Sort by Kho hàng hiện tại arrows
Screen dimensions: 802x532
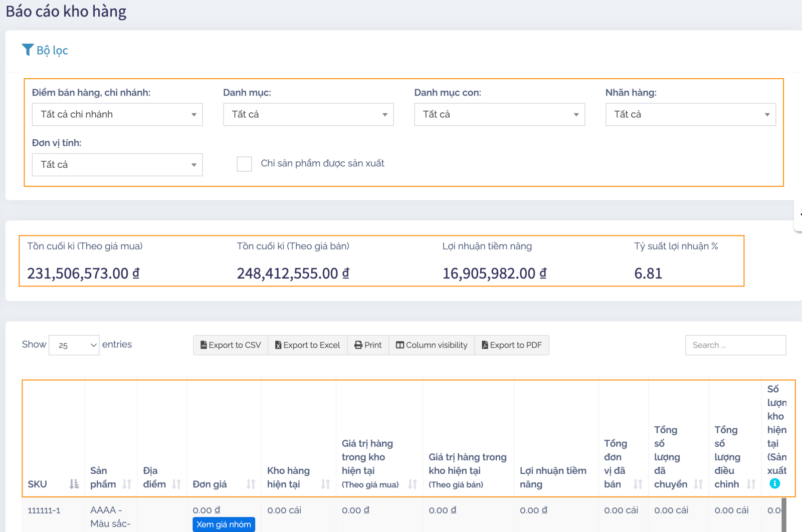click(325, 484)
